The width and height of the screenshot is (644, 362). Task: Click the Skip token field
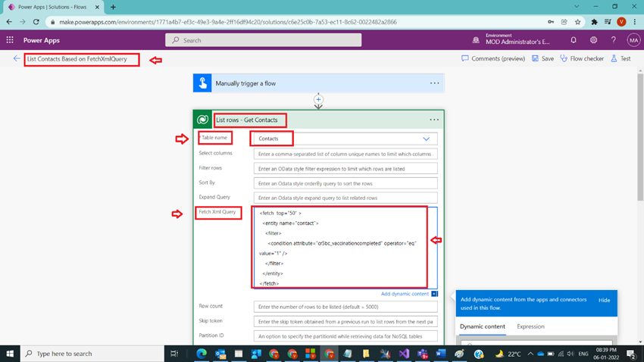[x=345, y=321]
